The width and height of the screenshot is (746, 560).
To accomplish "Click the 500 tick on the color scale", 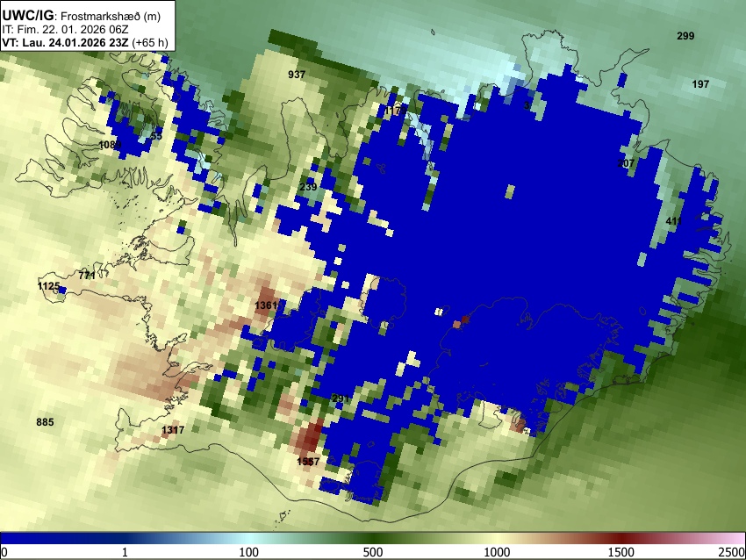I will (x=373, y=552).
